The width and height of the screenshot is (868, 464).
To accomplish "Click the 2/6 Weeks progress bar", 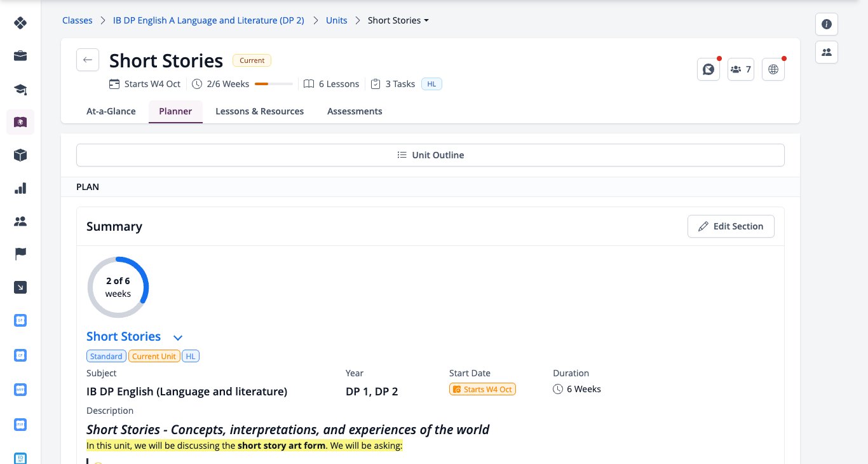I will point(274,84).
